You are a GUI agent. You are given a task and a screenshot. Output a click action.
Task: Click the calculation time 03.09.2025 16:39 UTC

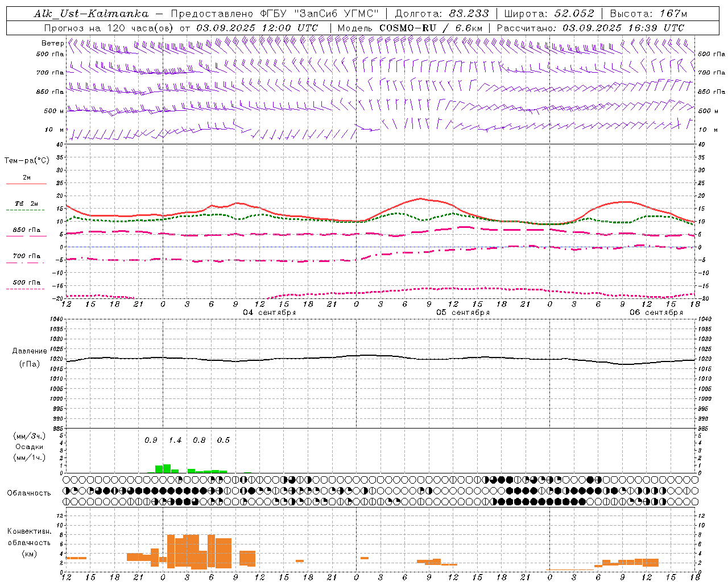623,28
